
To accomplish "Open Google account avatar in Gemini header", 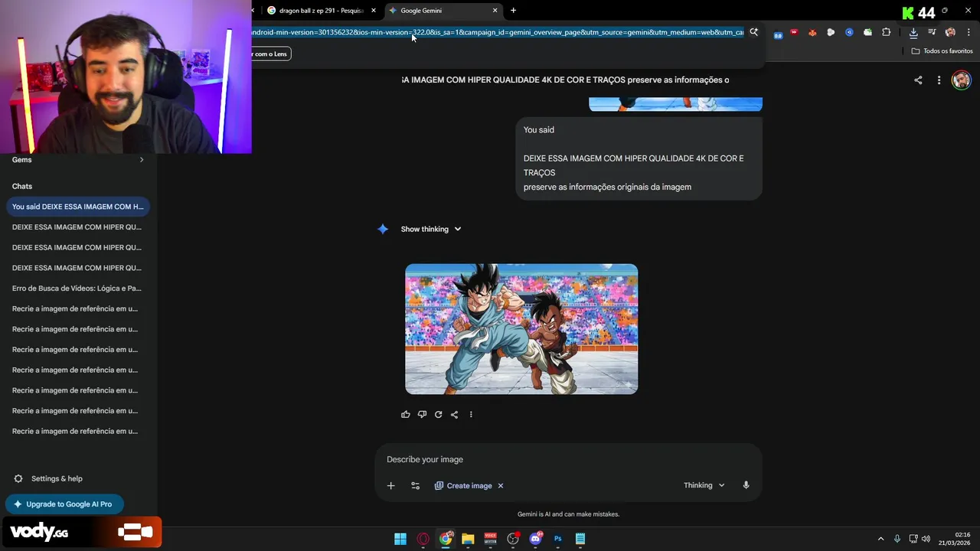I will pyautogui.click(x=961, y=80).
